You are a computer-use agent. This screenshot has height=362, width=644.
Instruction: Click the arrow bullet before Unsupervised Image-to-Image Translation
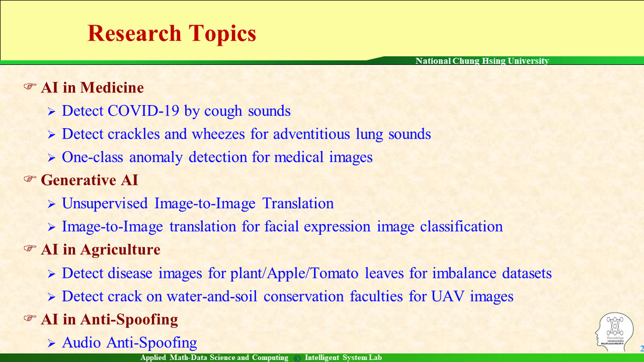(52, 204)
